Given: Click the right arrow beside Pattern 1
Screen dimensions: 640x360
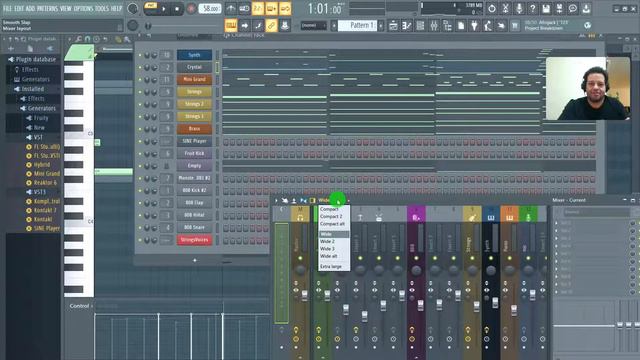Looking at the screenshot, I should 381,25.
